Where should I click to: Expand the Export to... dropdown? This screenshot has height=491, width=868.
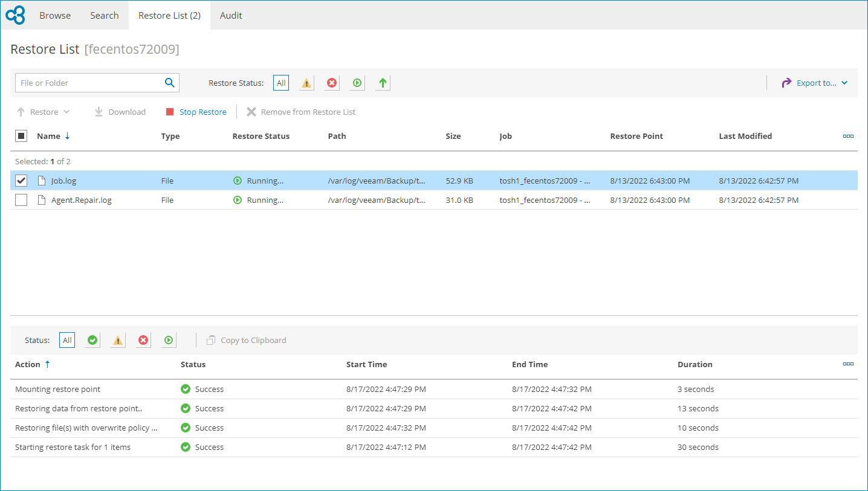pyautogui.click(x=815, y=83)
